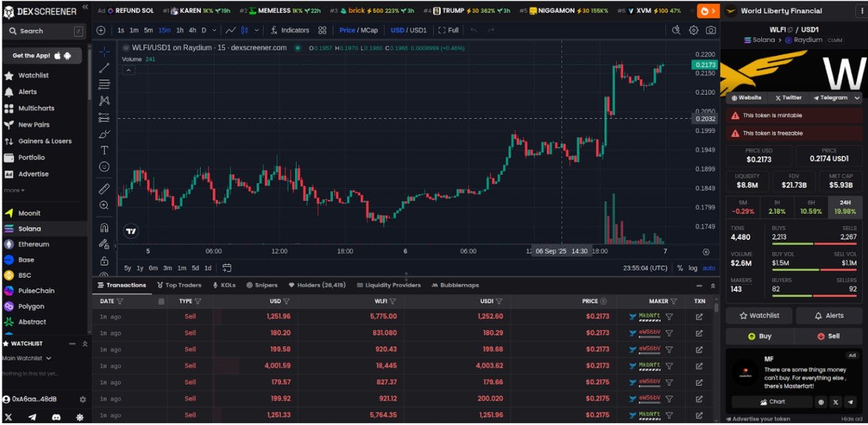Click the green Buy button
Screen dimensions: 868x425
(759, 336)
